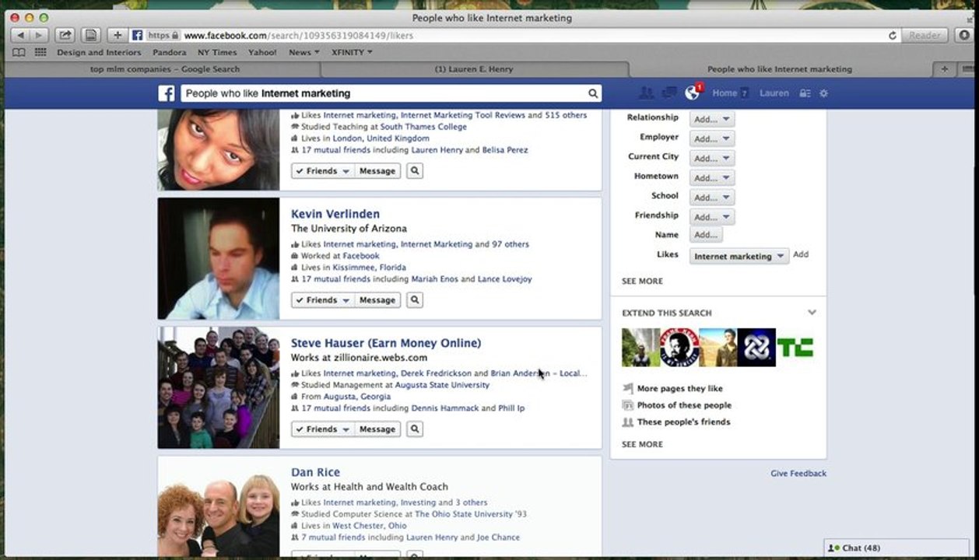
Task: Open the Friend Requests icon
Action: (x=646, y=93)
